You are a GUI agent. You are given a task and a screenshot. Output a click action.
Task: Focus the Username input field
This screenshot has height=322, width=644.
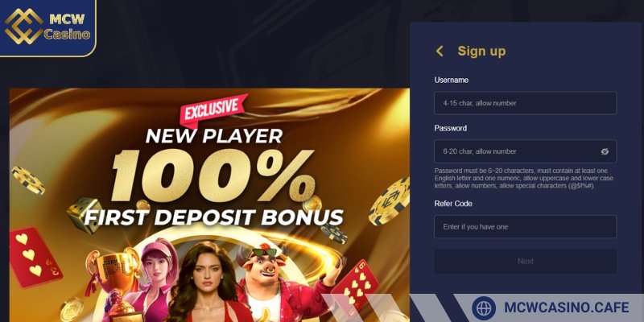point(526,103)
